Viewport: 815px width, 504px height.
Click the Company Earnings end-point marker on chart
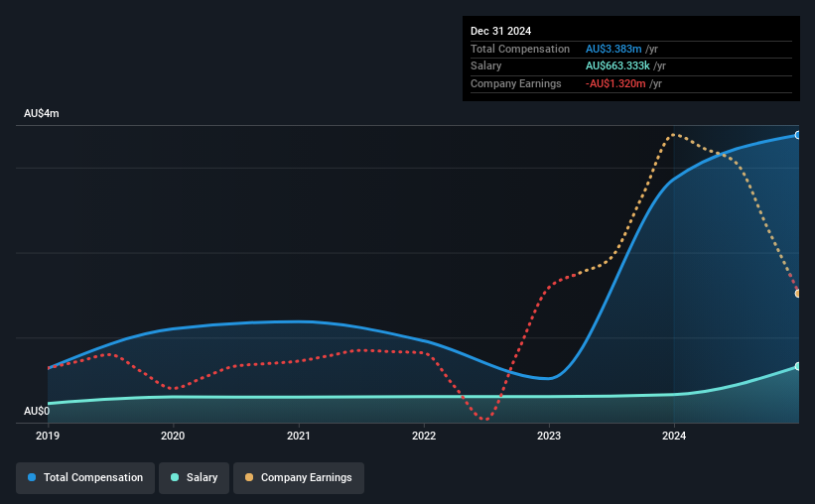tap(798, 294)
